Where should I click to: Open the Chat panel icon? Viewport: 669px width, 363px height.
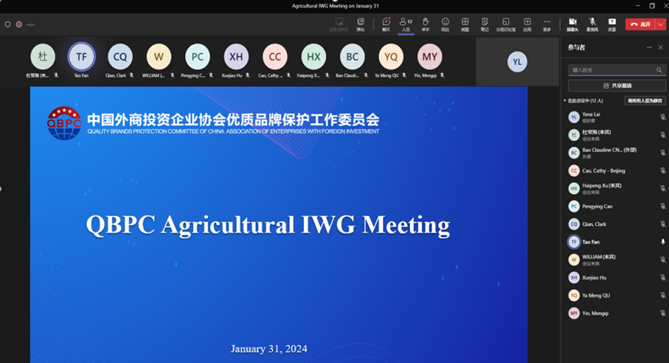coord(386,24)
